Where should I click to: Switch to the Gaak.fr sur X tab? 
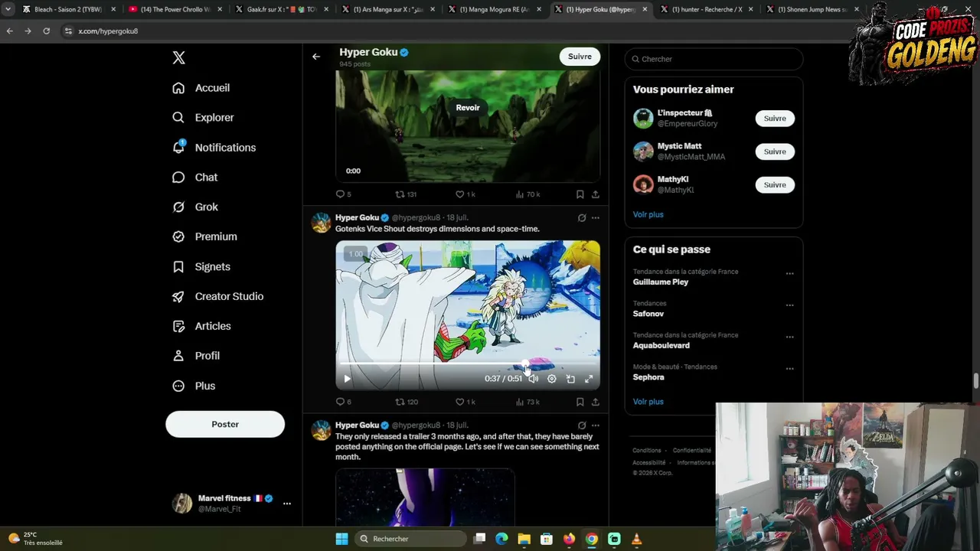click(282, 9)
